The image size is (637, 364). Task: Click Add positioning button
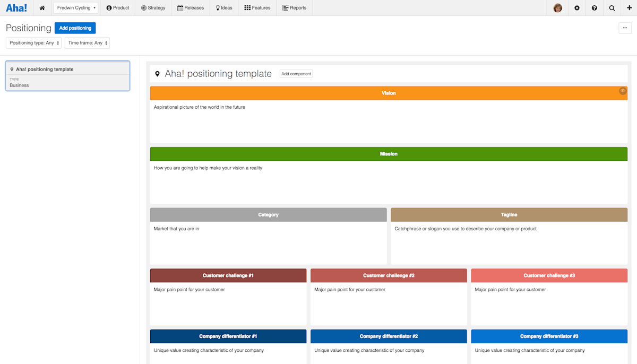click(x=75, y=28)
